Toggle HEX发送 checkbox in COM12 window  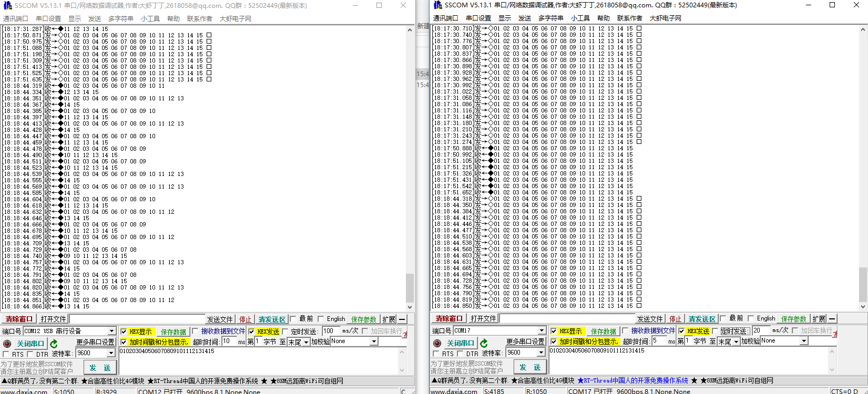click(x=251, y=331)
